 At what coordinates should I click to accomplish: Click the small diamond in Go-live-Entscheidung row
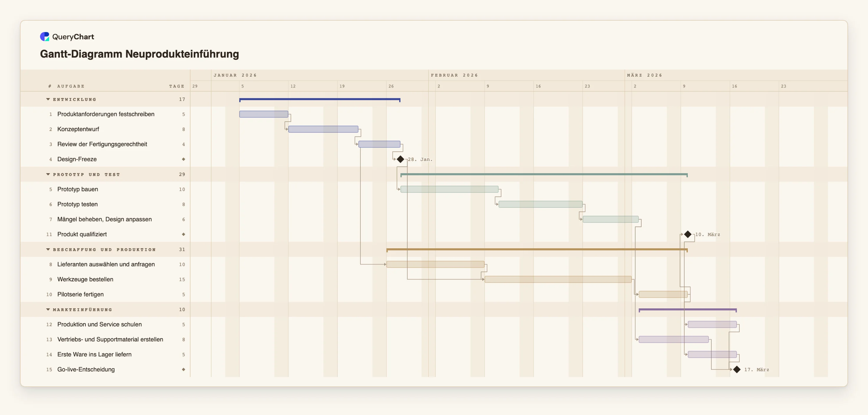(184, 369)
